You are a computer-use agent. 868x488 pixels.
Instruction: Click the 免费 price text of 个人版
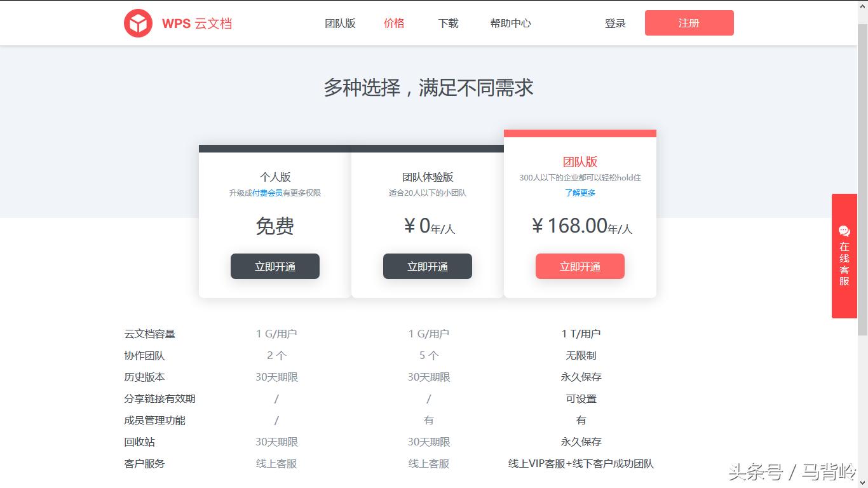[275, 227]
